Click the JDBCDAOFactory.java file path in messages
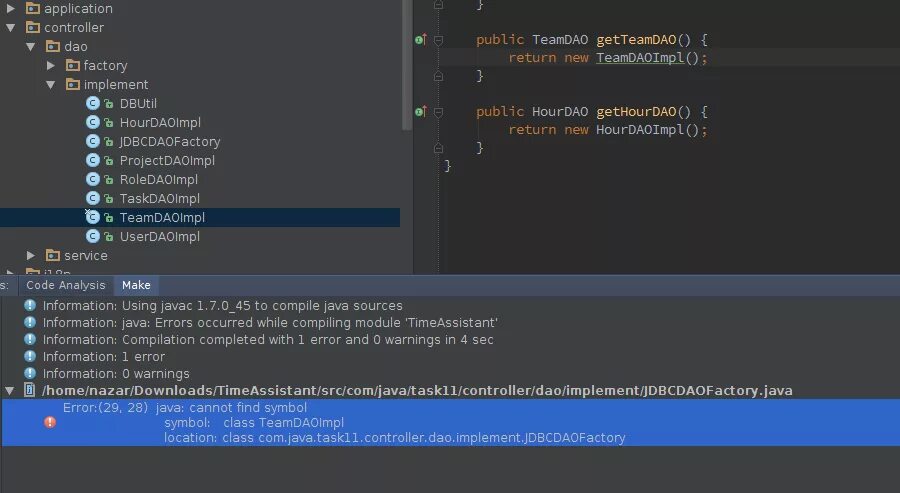Screen dimensions: 900x493 [417, 390]
